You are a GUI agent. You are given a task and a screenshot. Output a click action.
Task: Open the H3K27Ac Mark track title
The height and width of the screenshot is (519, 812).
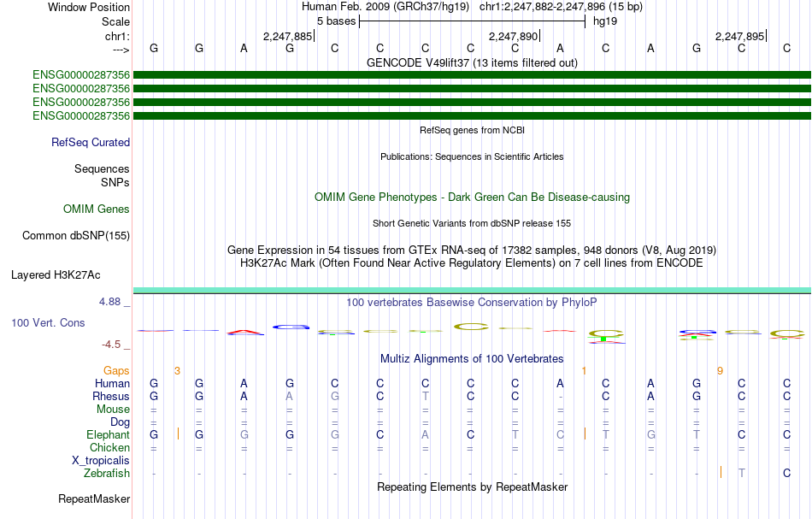coord(472,263)
